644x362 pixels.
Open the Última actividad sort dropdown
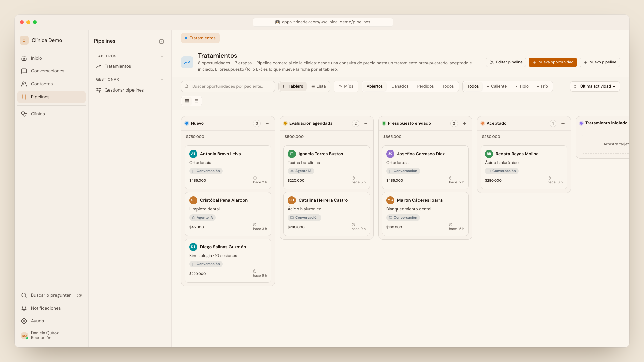click(x=595, y=86)
